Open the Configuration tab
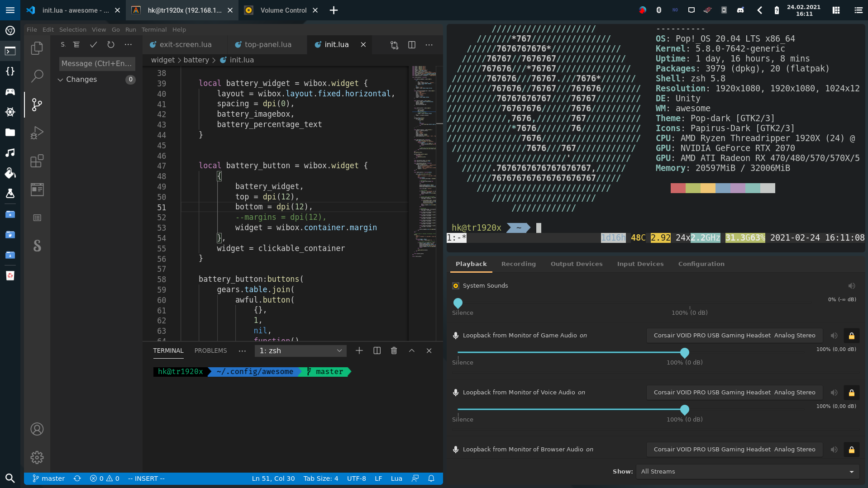This screenshot has width=868, height=488. 701,264
